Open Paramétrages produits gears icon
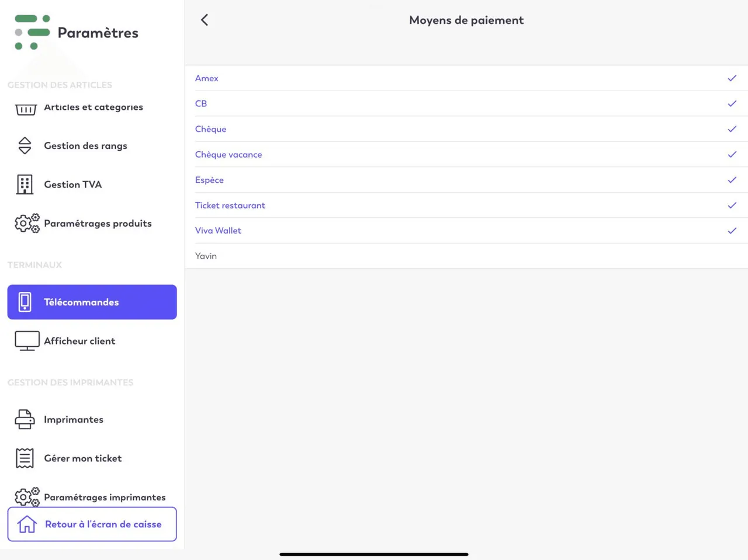 (27, 223)
